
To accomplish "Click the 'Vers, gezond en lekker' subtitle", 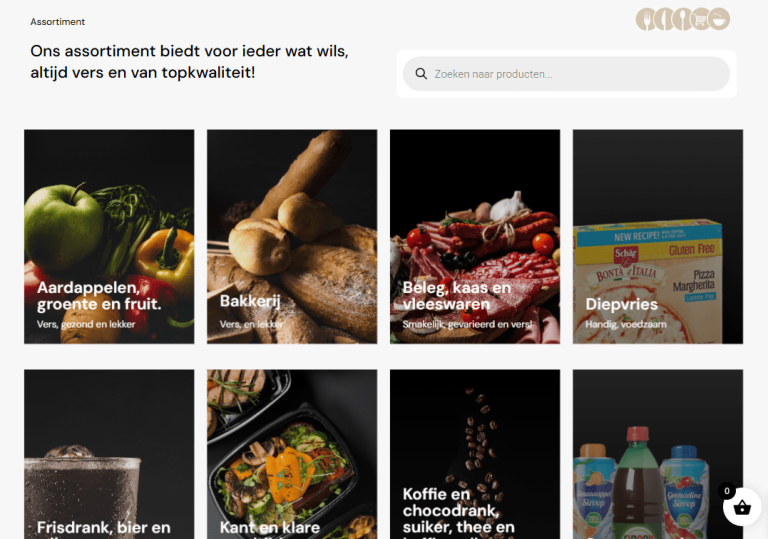I will click(86, 324).
